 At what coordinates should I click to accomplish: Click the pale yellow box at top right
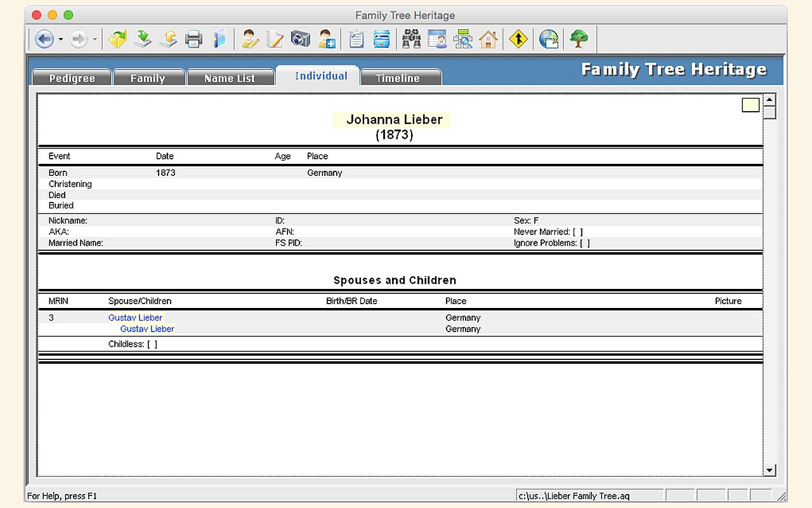pyautogui.click(x=750, y=105)
